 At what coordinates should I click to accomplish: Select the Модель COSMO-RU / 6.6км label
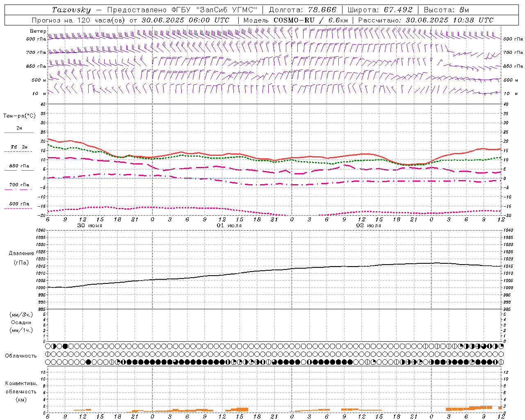(x=296, y=20)
